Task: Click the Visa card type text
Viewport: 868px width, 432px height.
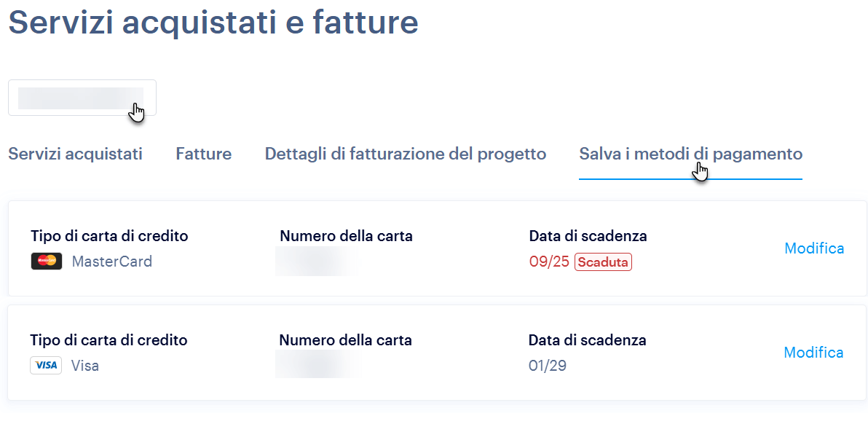Action: pyautogui.click(x=85, y=365)
